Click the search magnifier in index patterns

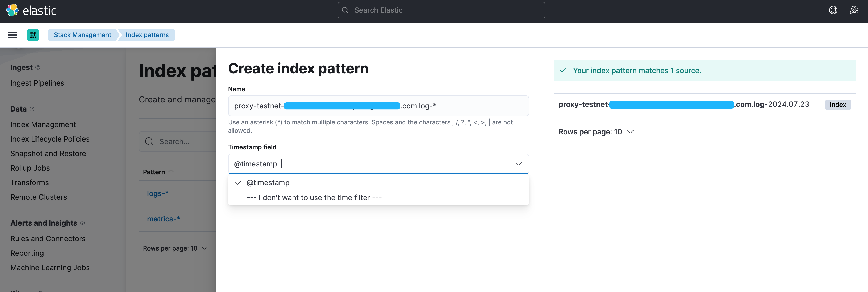pyautogui.click(x=149, y=142)
